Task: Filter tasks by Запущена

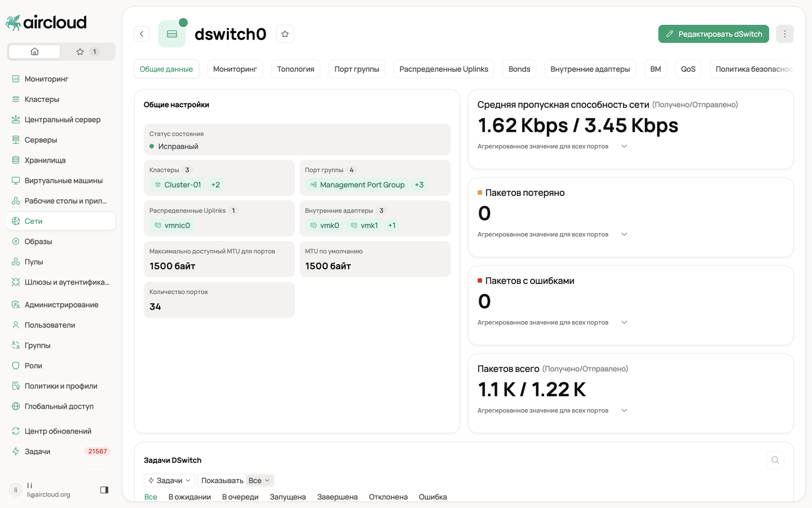Action: coord(288,497)
